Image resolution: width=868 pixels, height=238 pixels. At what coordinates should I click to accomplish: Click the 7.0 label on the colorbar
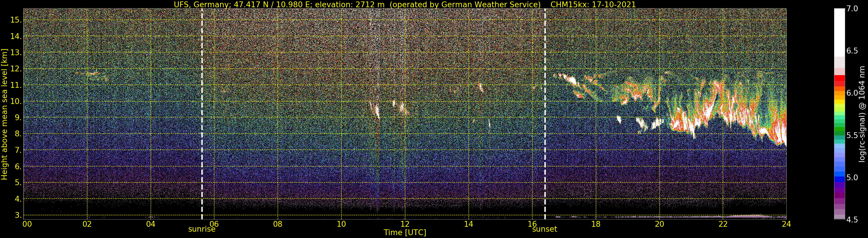(x=852, y=8)
